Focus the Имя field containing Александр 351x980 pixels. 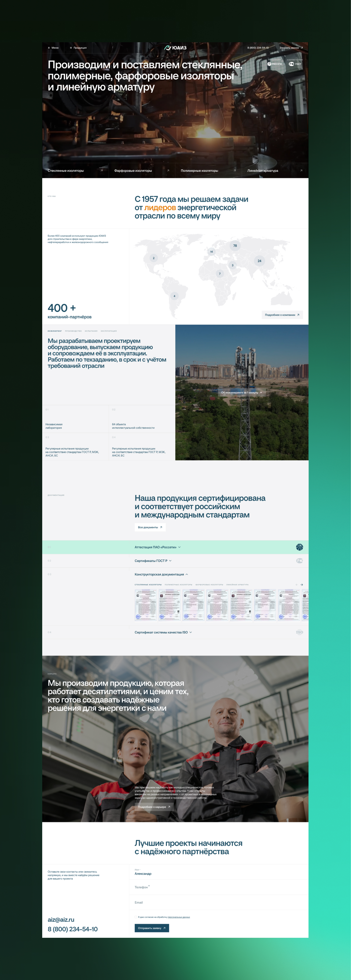coord(219,872)
